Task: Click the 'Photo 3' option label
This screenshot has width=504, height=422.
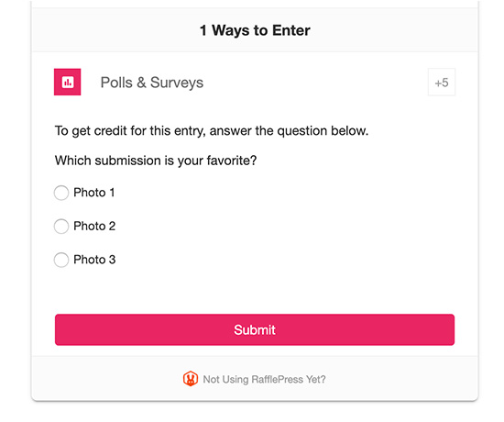Action: tap(94, 260)
